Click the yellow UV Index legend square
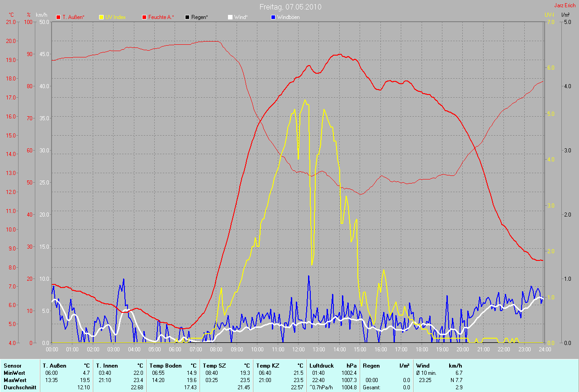This screenshot has height=392, width=579. pos(101,17)
